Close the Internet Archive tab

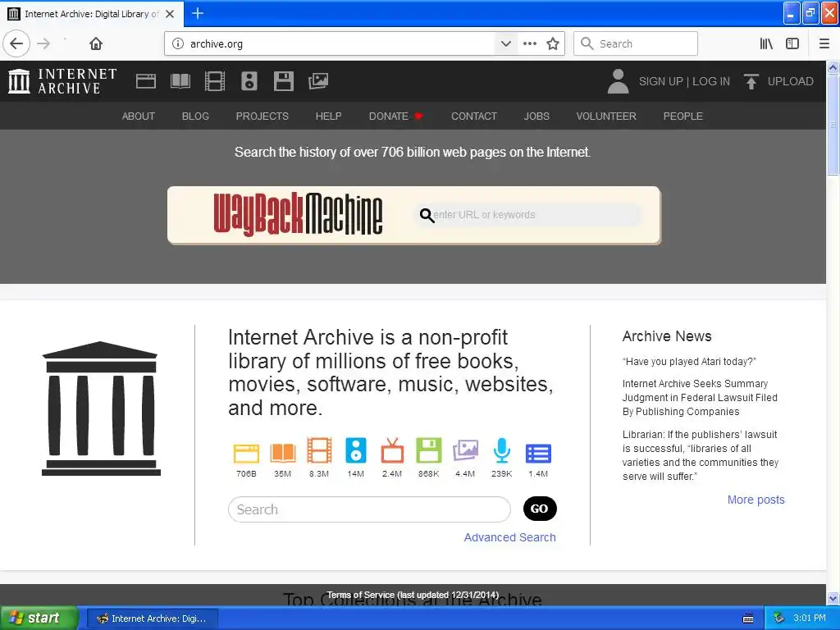[170, 14]
